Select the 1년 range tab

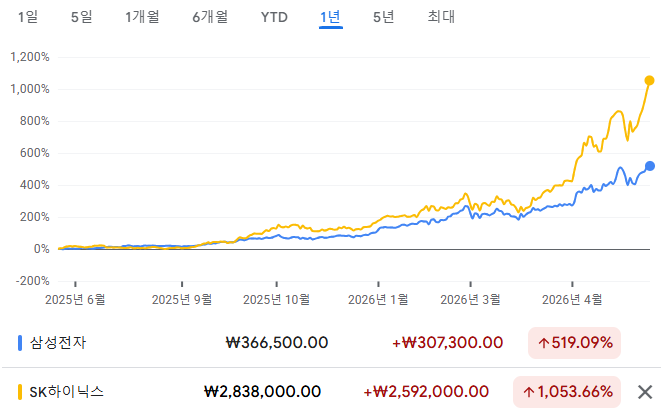[x=330, y=17]
